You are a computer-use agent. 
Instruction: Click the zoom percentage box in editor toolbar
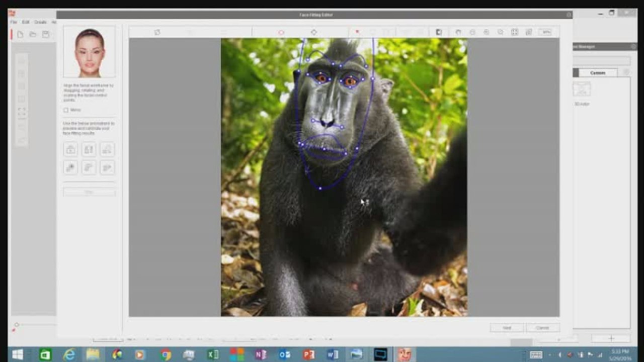(x=545, y=32)
